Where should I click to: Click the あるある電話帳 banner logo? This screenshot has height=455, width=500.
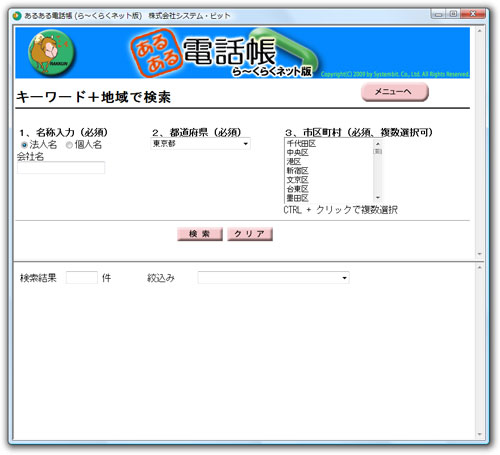[x=223, y=53]
